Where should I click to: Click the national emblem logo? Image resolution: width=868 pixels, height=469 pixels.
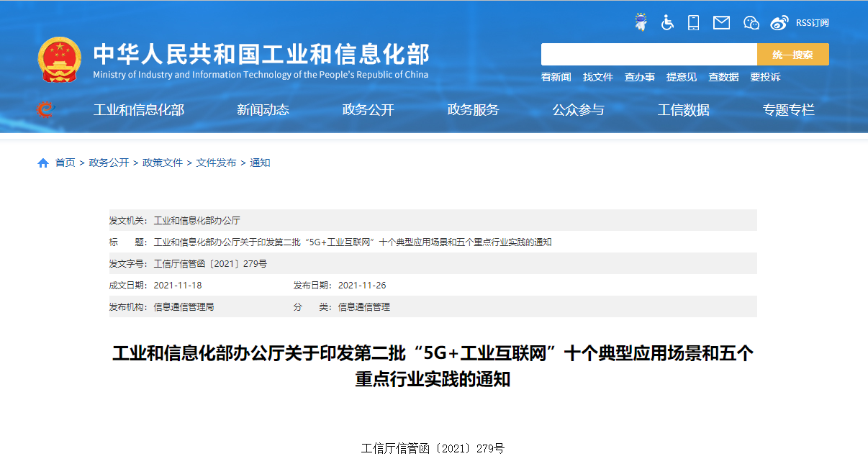(x=59, y=59)
